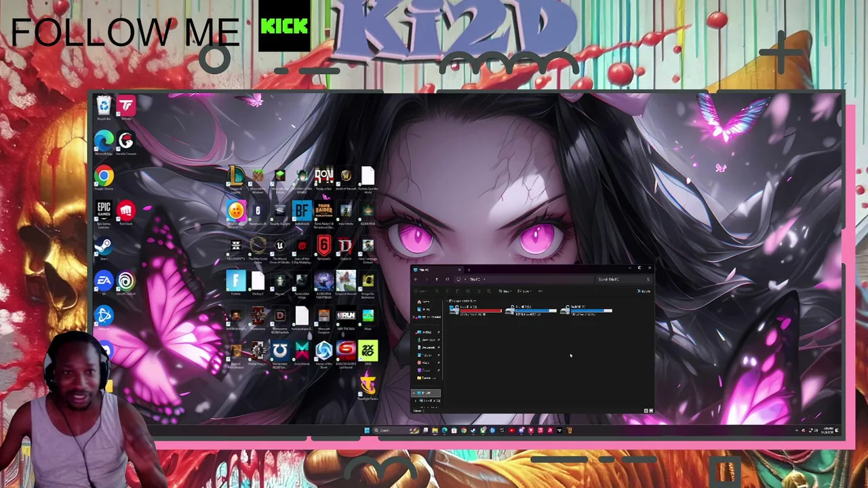
Task: Open the New dropdown in File Explorer
Action: point(421,291)
